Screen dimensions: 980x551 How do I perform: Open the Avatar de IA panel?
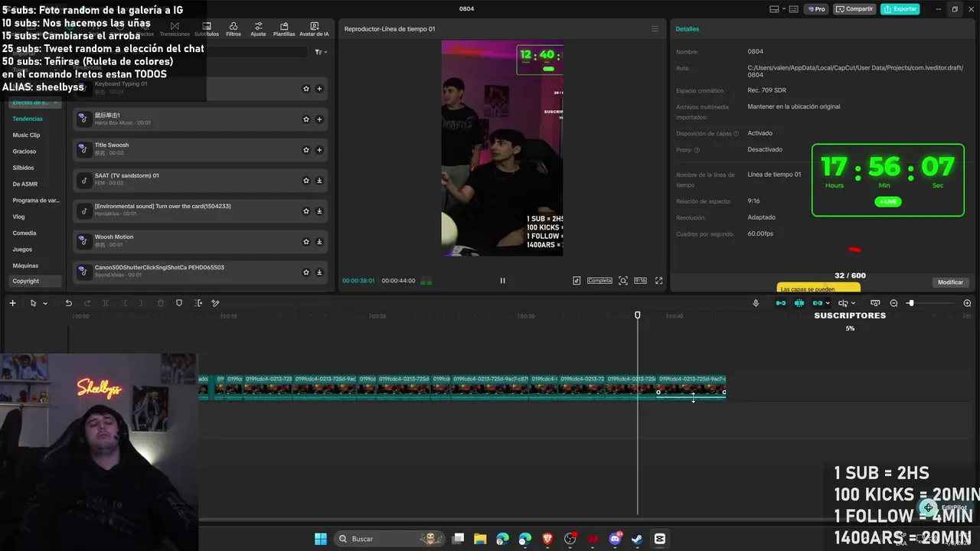point(314,29)
